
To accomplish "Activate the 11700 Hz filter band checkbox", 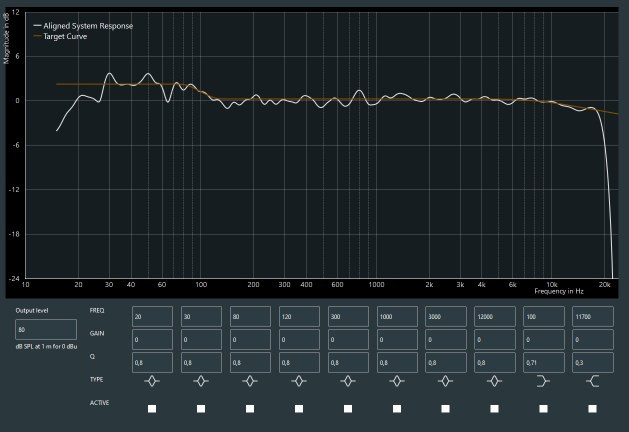I will coord(592,408).
